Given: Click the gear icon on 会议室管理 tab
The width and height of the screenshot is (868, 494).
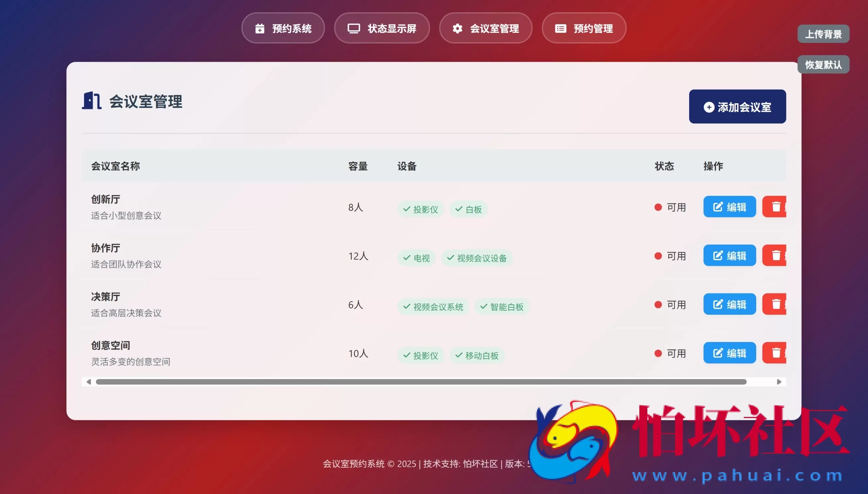Looking at the screenshot, I should pos(458,29).
